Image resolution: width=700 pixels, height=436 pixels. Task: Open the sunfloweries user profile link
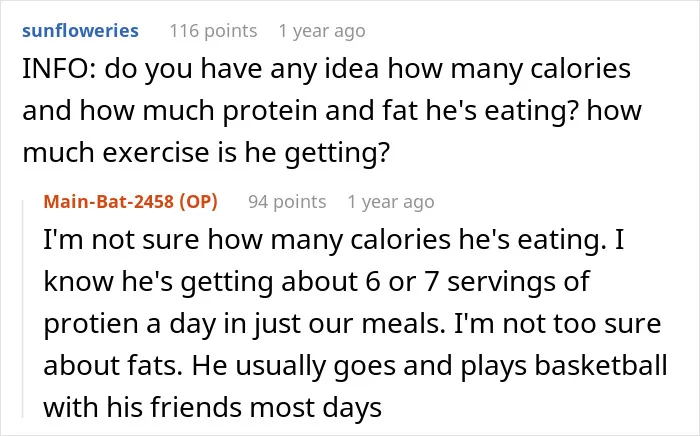(80, 31)
